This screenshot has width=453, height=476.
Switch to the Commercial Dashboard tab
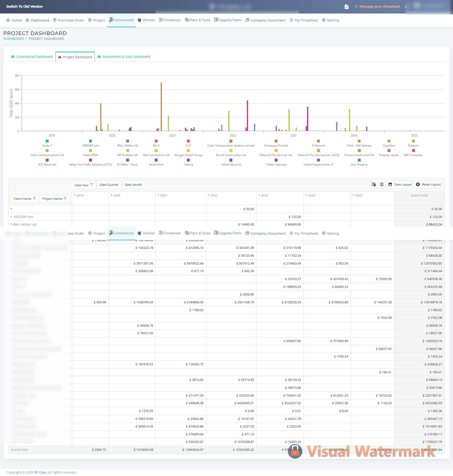32,57
